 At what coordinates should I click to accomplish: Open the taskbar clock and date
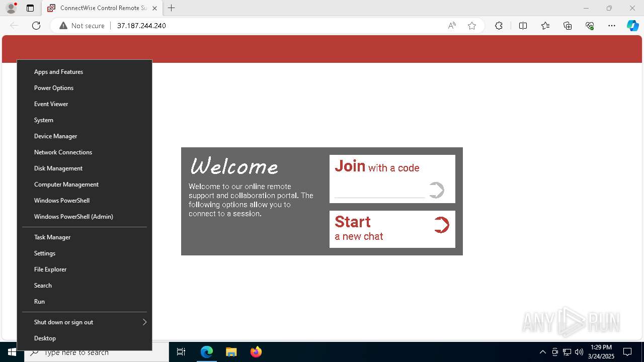point(601,352)
